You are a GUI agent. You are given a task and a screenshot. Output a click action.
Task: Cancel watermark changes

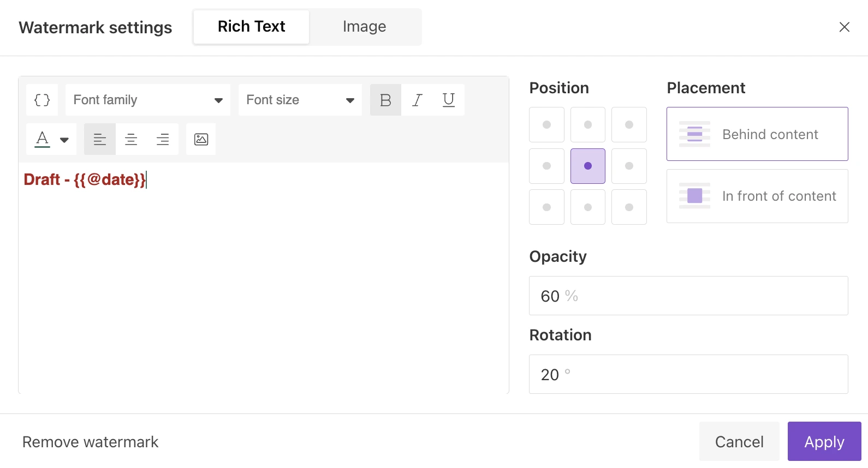[x=739, y=441]
